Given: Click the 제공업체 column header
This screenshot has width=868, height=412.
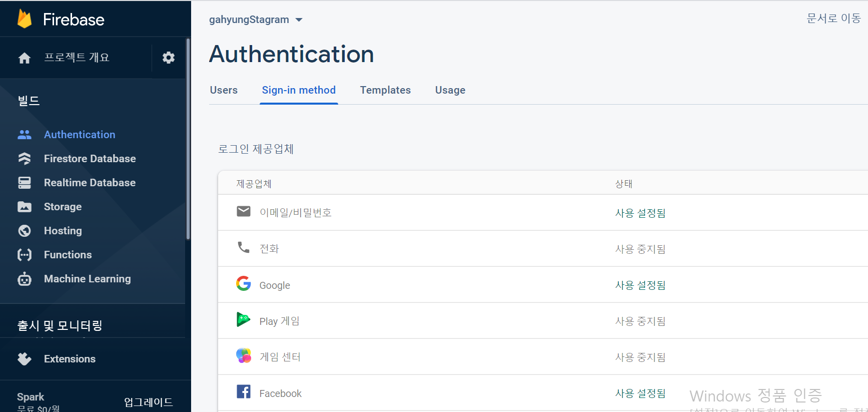Looking at the screenshot, I should click(254, 184).
